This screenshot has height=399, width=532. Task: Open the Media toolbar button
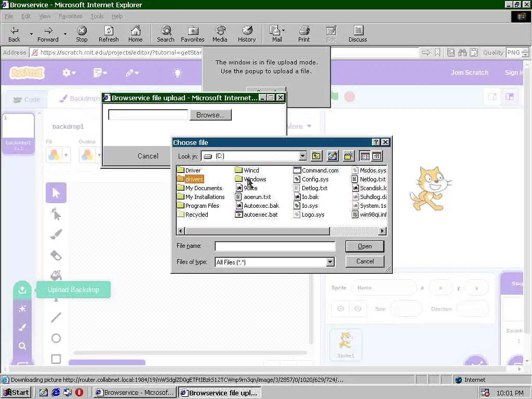[220, 34]
